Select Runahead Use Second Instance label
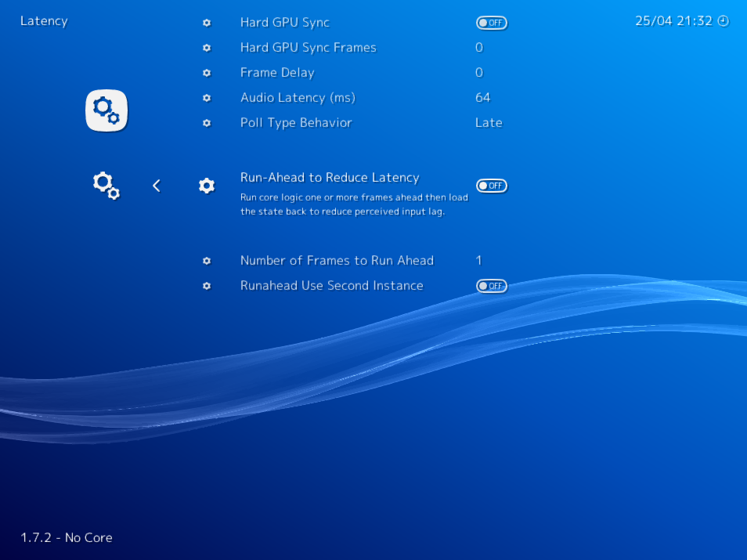The height and width of the screenshot is (560, 747). tap(331, 285)
